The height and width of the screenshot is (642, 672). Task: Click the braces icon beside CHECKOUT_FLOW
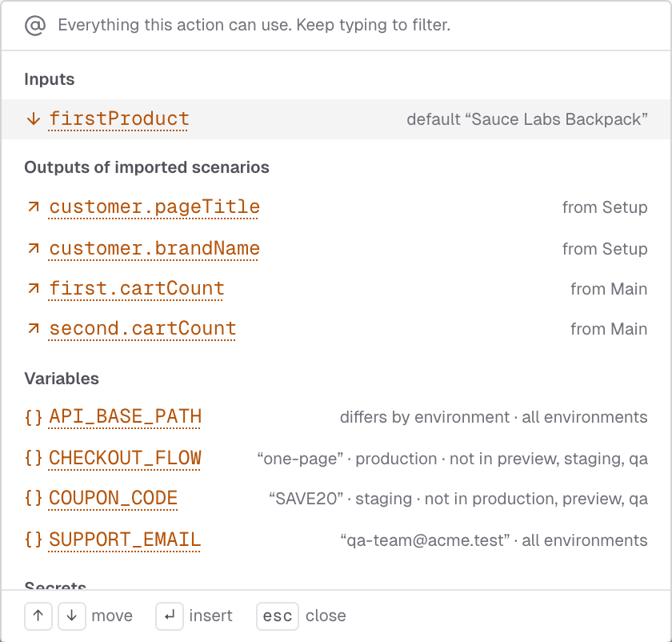(x=34, y=458)
